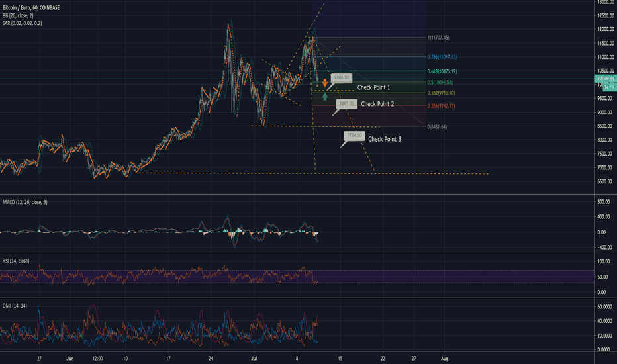
Task: Click Fibonacci level 0.786(11017.13) label
Action: (442, 57)
